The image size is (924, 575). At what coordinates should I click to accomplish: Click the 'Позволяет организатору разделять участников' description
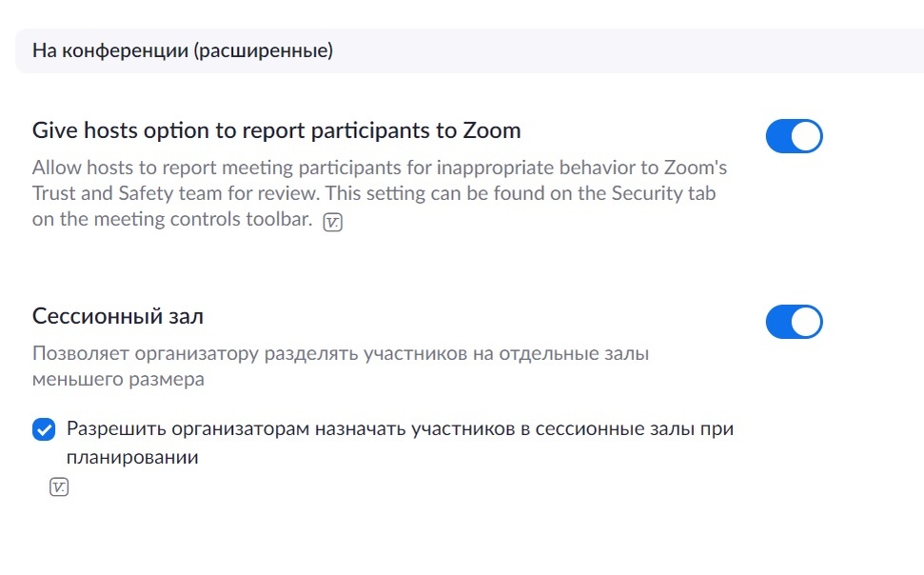(x=340, y=354)
